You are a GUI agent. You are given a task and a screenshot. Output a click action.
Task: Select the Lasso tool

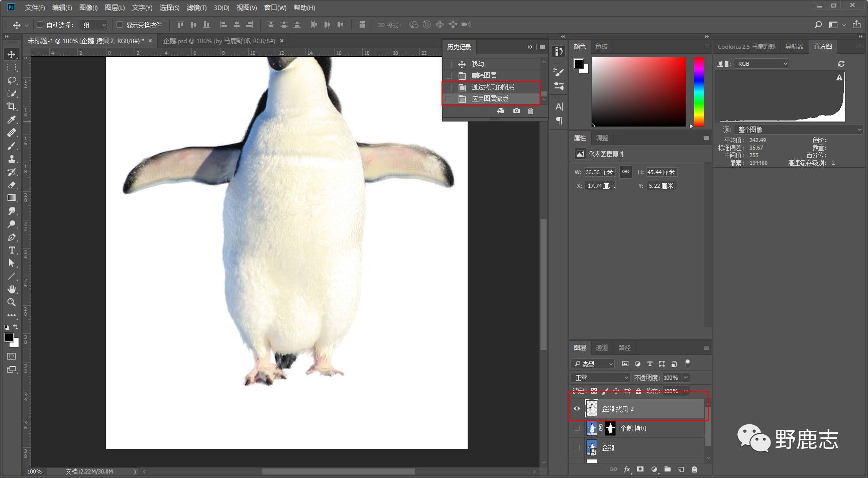[12, 80]
